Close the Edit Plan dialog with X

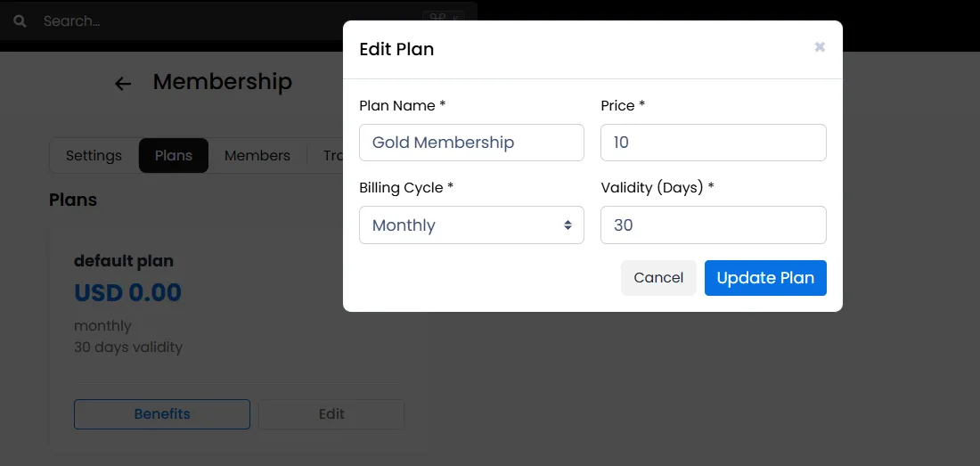point(820,47)
